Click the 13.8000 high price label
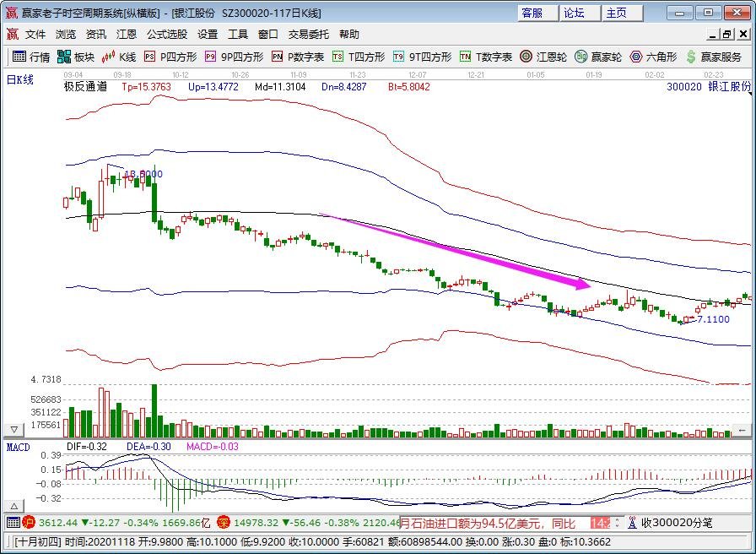 (143, 174)
